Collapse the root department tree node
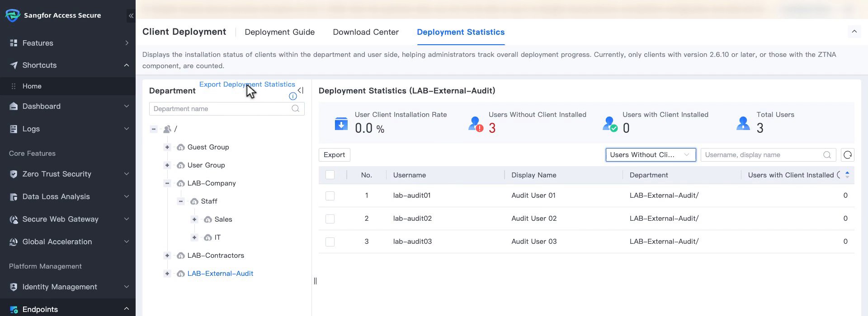Image resolution: width=868 pixels, height=316 pixels. point(154,129)
